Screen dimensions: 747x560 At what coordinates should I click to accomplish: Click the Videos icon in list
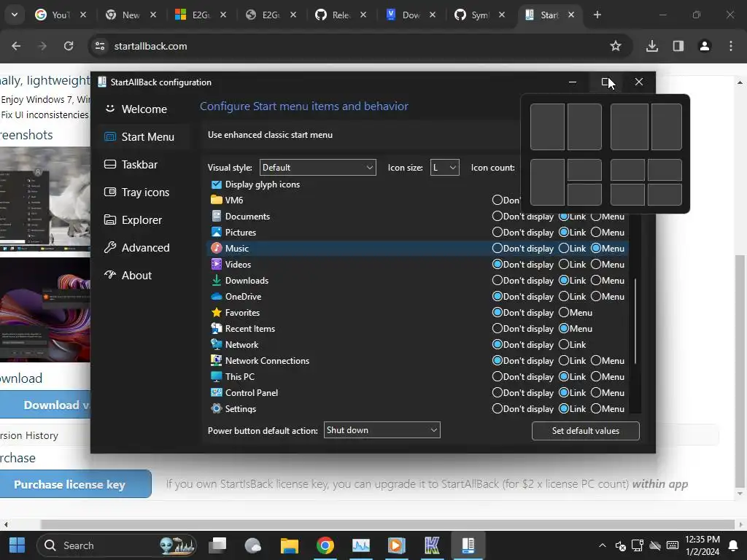point(216,264)
